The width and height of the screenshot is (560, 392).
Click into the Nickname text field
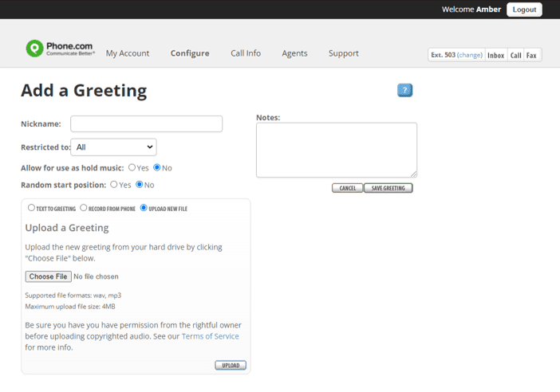coord(146,123)
